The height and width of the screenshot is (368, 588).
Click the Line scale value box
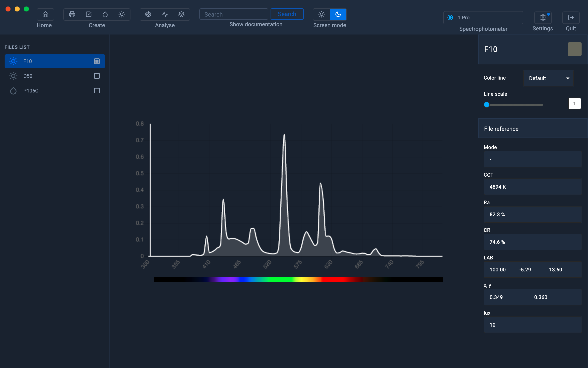point(574,103)
